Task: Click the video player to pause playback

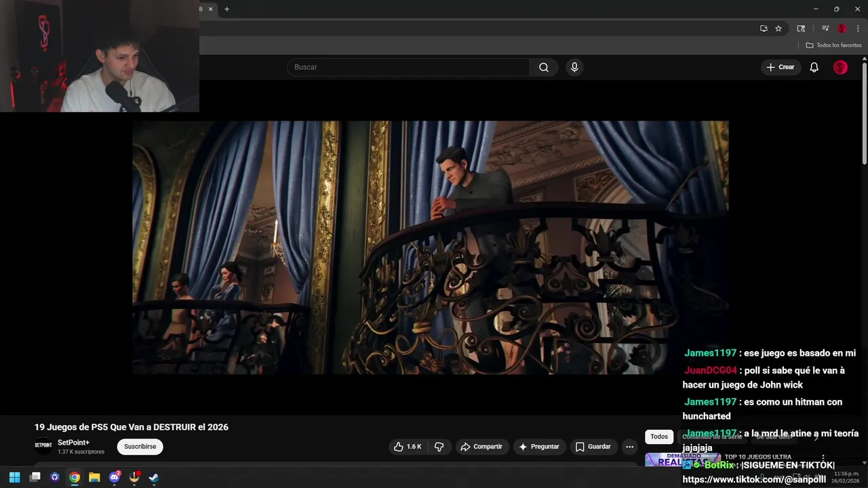Action: [430, 247]
